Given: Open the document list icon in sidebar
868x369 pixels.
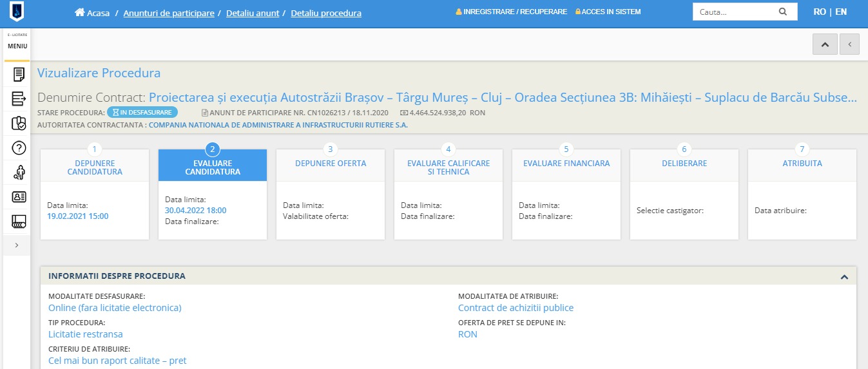Looking at the screenshot, I should [x=19, y=75].
